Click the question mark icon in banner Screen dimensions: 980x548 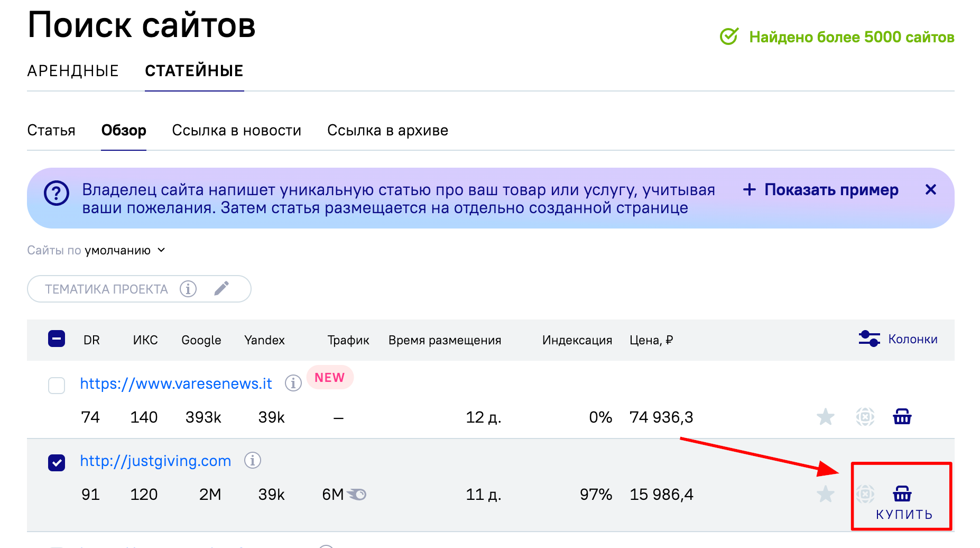pos(57,194)
